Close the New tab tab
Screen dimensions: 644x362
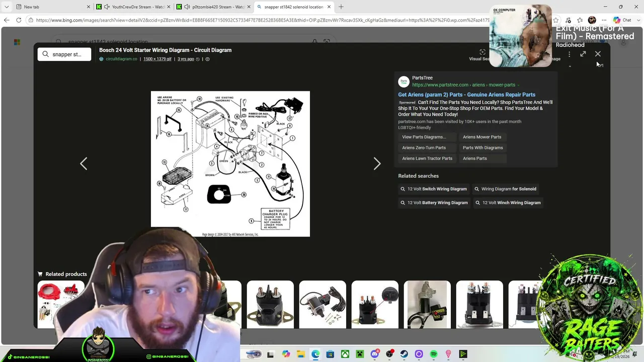[x=89, y=7]
